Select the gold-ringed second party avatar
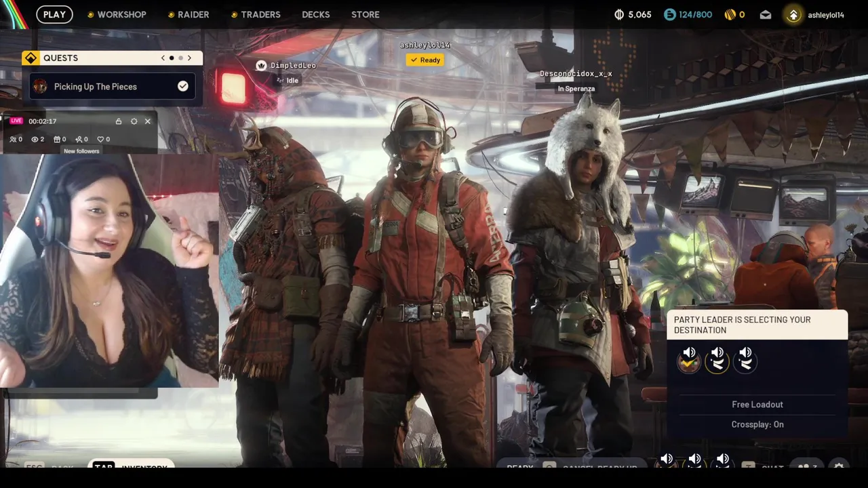Viewport: 868px width, 488px height. point(717,364)
